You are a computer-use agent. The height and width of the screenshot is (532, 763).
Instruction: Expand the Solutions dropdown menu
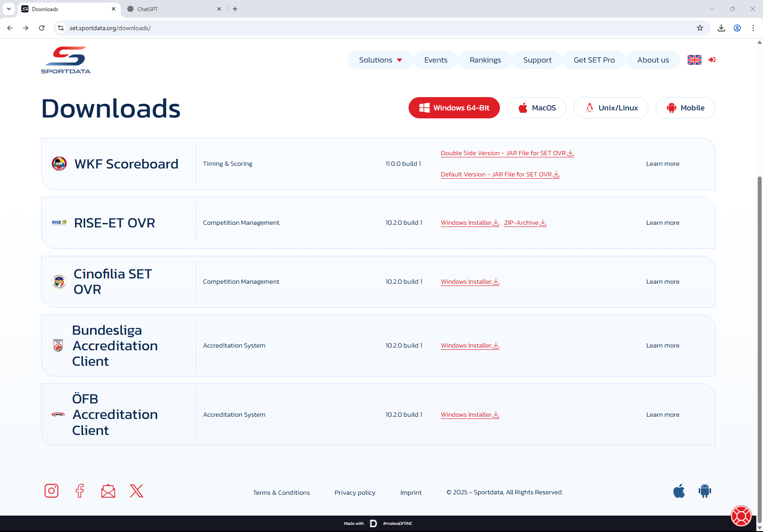click(381, 60)
